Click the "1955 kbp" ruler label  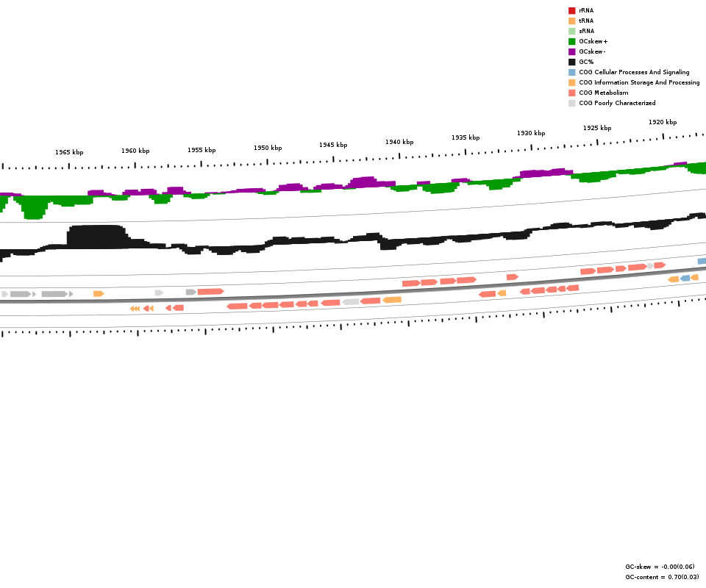[202, 150]
